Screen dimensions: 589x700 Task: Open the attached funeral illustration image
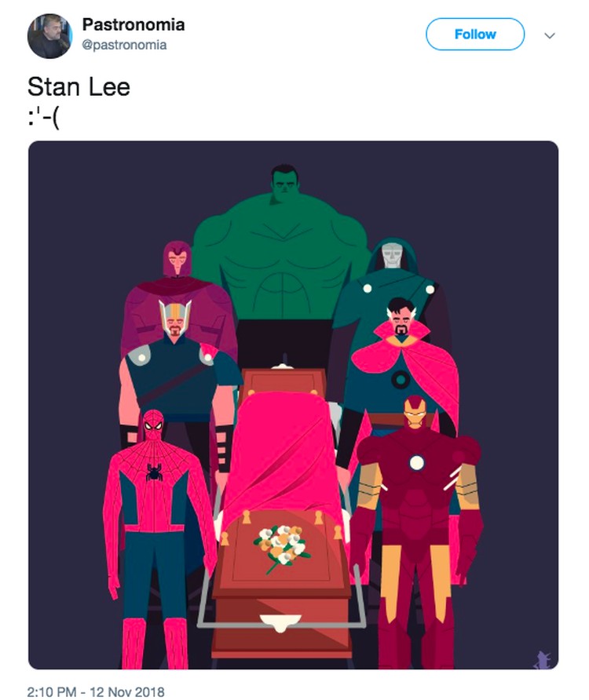point(293,405)
